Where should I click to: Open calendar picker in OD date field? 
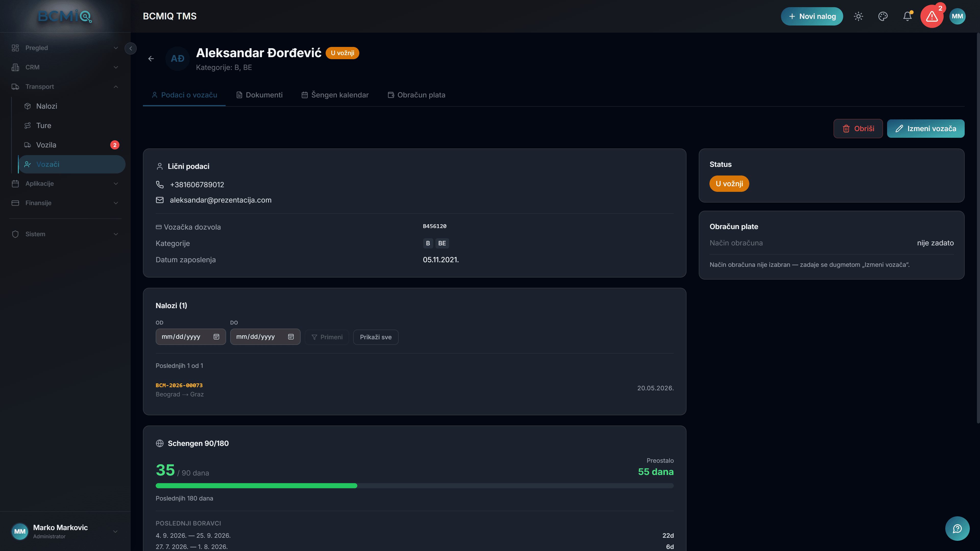click(216, 337)
